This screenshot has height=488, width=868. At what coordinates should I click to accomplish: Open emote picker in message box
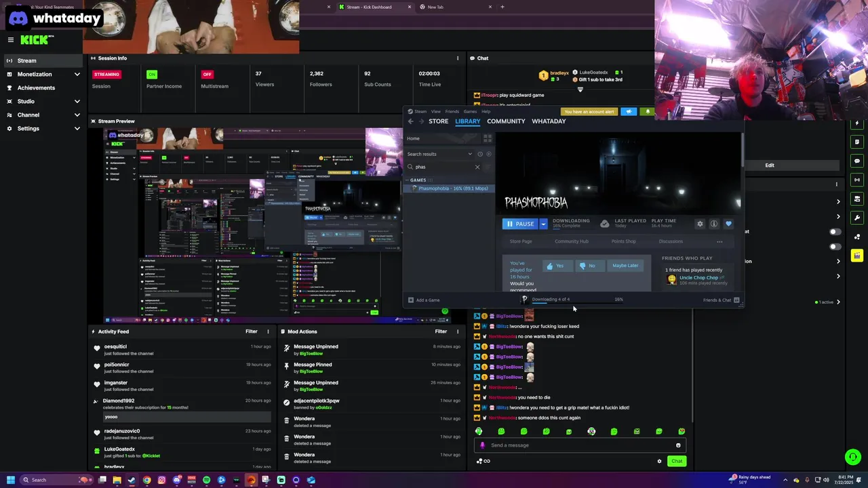678,445
